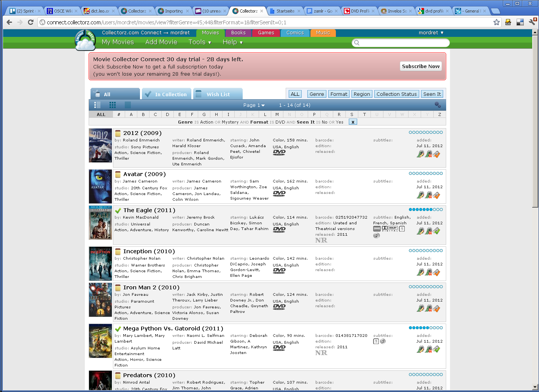
Task: Set rating dots for 2012
Action: pyautogui.click(x=426, y=132)
